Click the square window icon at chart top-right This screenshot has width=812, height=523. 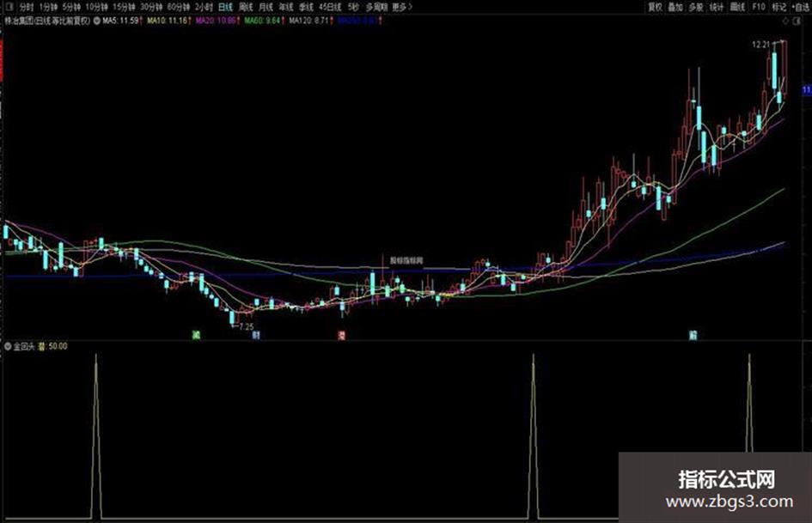click(797, 21)
